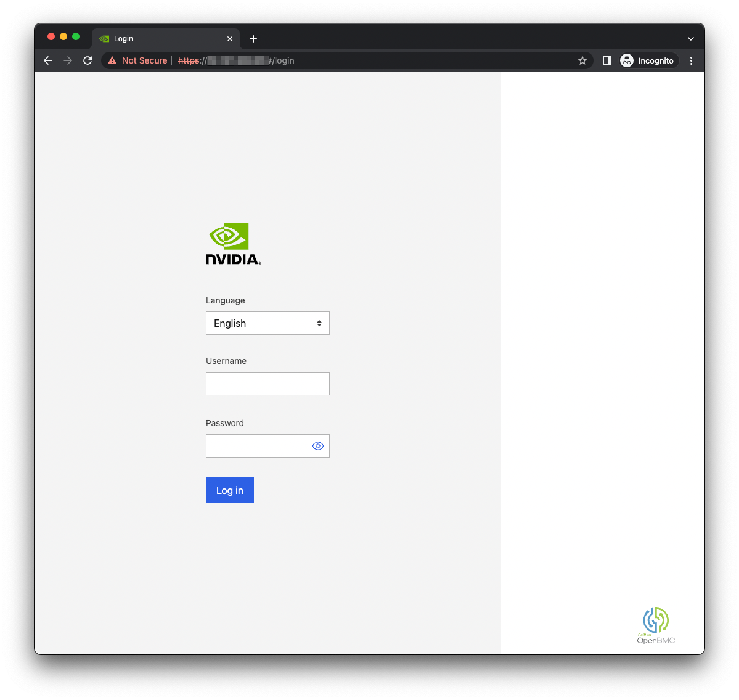Click the Not Secure warning triangle
Viewport: 739px width, 700px height.
coord(112,60)
